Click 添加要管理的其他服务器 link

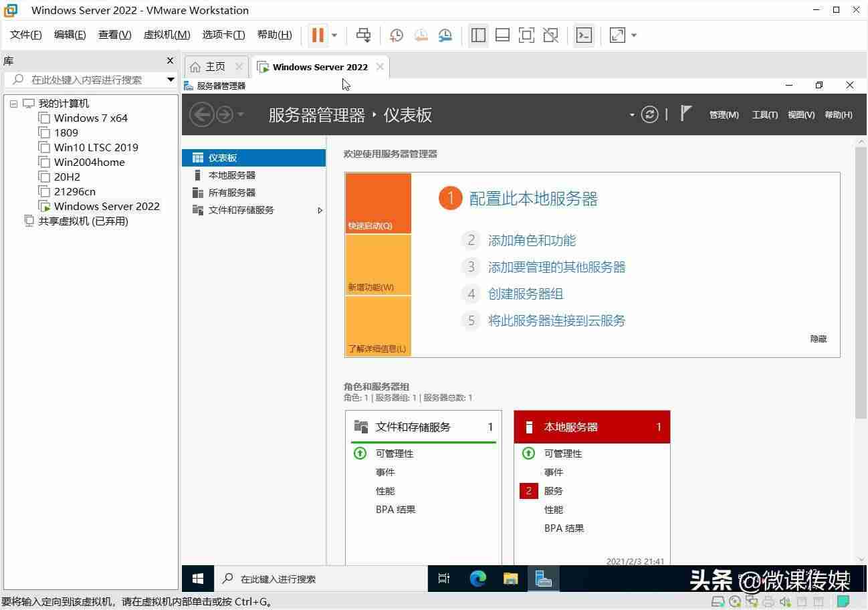click(556, 268)
